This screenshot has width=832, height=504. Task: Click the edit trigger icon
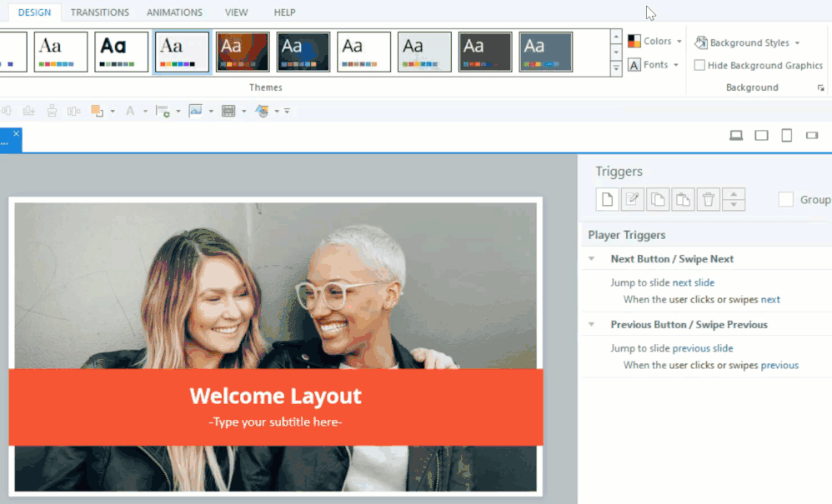[633, 199]
